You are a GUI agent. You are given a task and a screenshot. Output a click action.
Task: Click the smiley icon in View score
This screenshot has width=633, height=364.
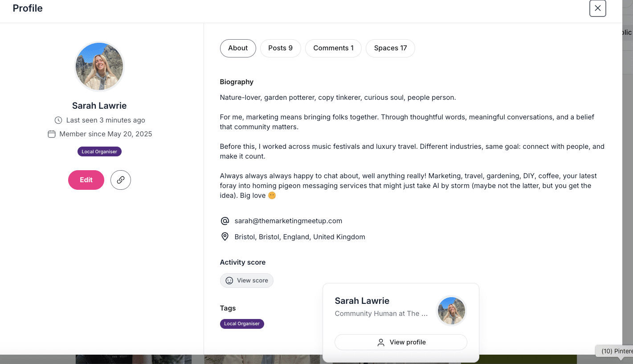[x=229, y=281]
